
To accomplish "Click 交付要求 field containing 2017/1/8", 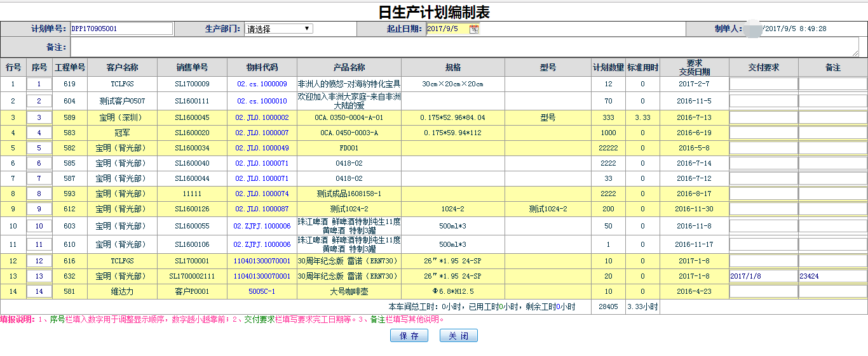I will (763, 276).
